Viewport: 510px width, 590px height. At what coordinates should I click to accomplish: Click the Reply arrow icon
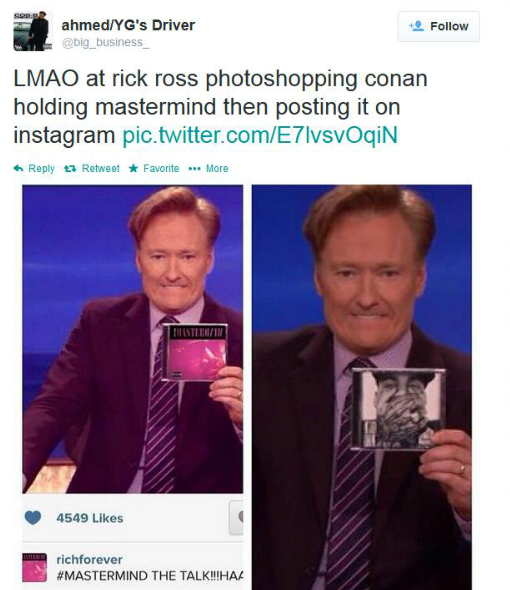pos(18,168)
